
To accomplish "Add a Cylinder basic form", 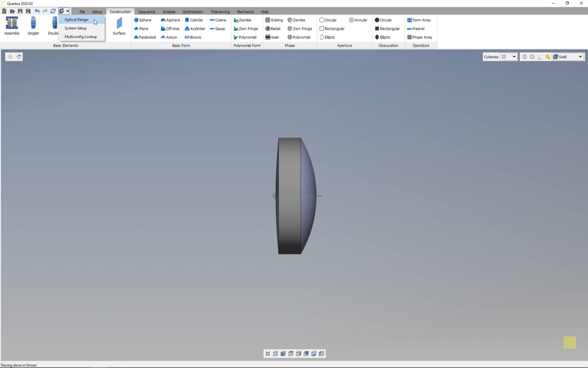I will pos(194,20).
